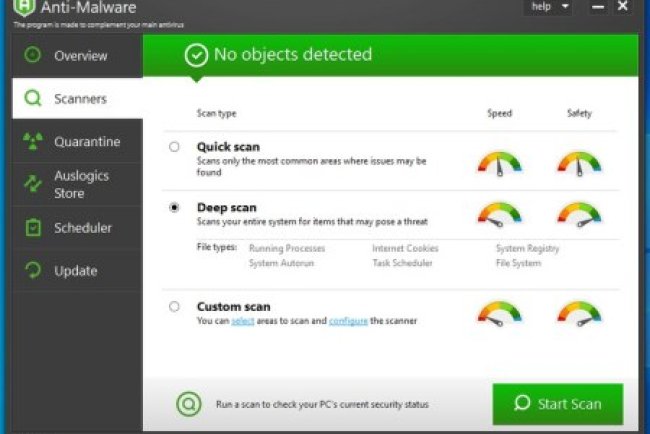Click the 'File System' file type
The height and width of the screenshot is (434, 650).
pos(519,263)
